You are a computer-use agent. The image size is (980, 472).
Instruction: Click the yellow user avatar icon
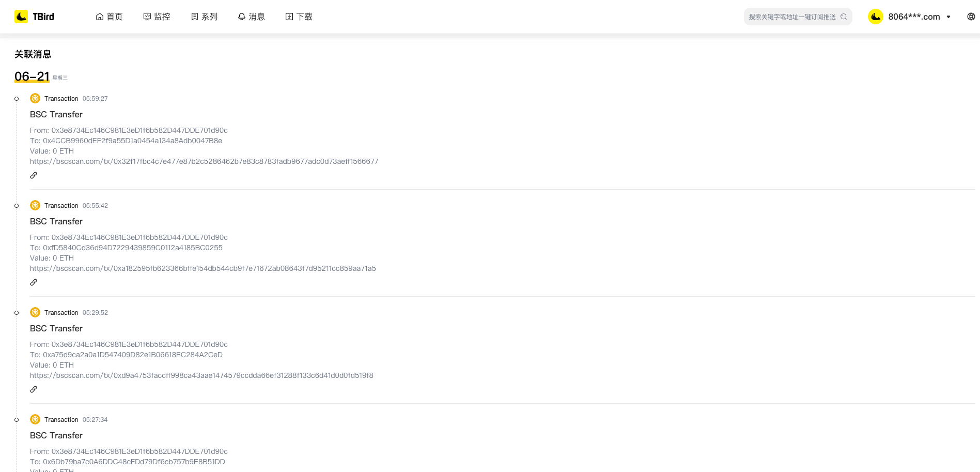(x=875, y=17)
